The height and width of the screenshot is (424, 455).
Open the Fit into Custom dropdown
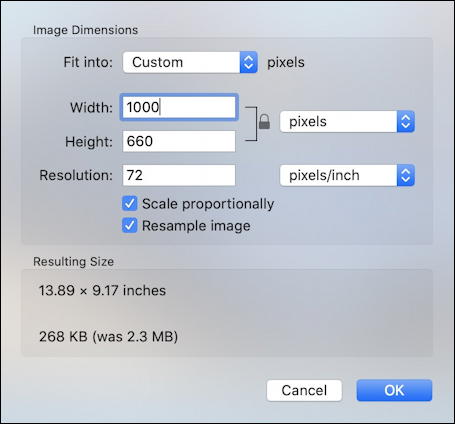[x=190, y=62]
